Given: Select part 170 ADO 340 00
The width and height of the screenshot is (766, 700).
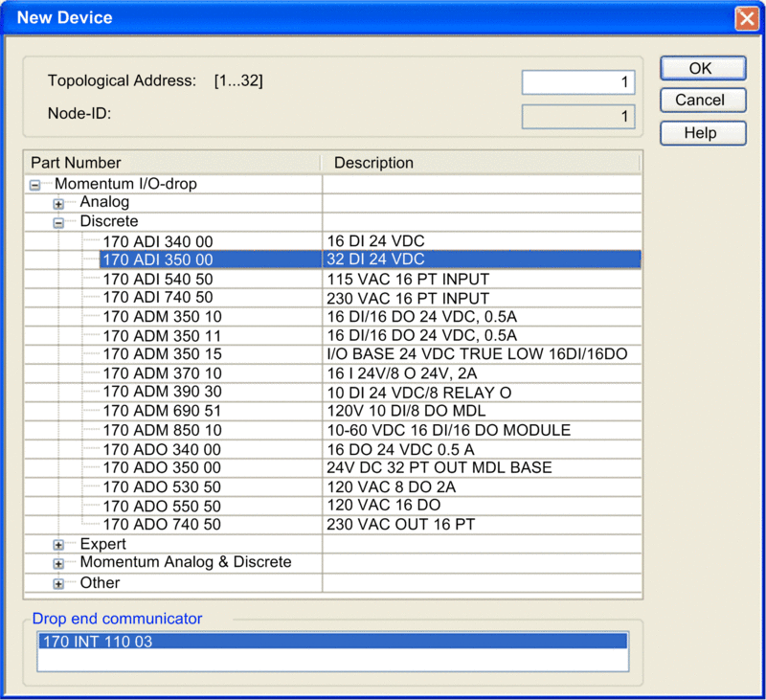Looking at the screenshot, I should [x=162, y=449].
